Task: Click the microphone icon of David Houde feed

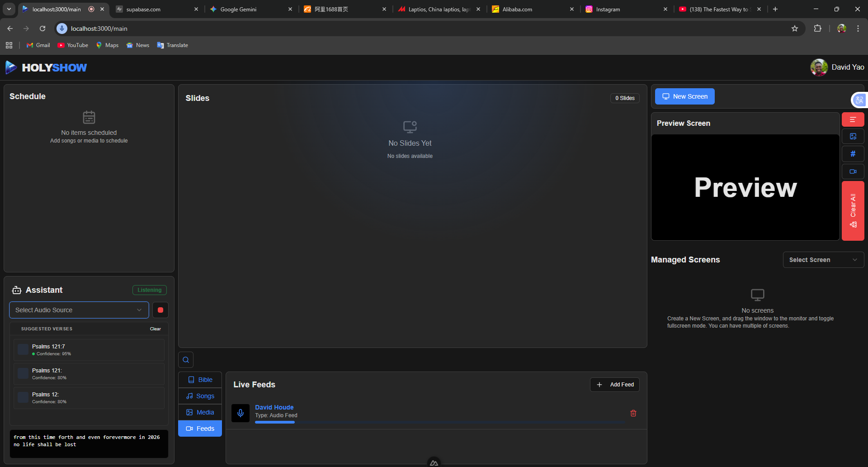Action: [241, 413]
